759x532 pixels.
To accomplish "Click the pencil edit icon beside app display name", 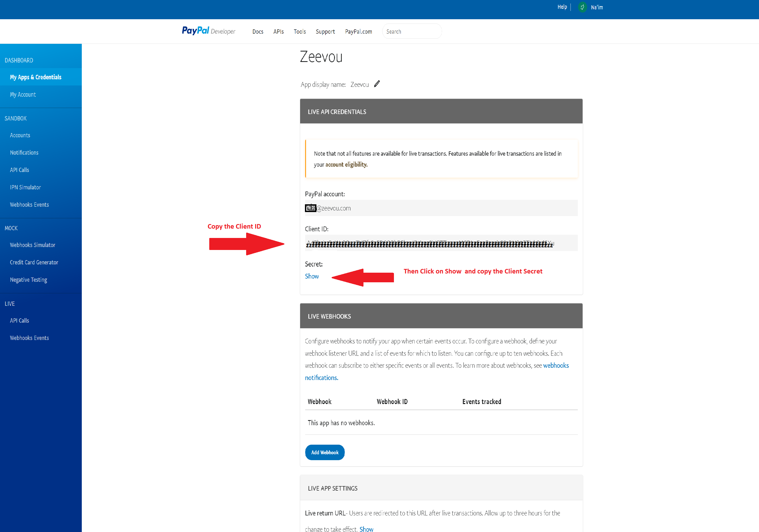I will (377, 84).
